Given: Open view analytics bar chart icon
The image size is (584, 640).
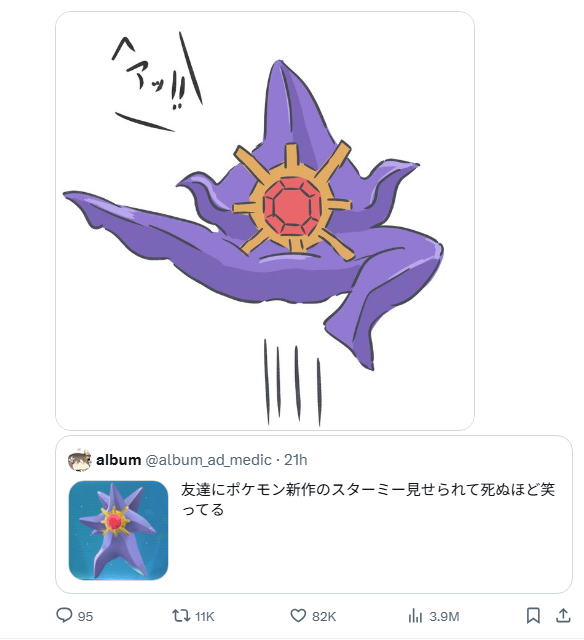Looking at the screenshot, I should 415,616.
